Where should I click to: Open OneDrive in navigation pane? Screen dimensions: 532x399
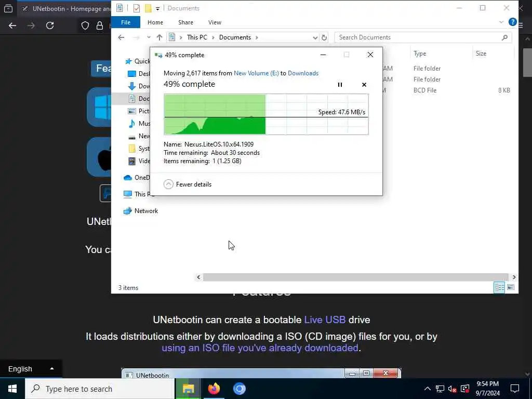point(137,178)
